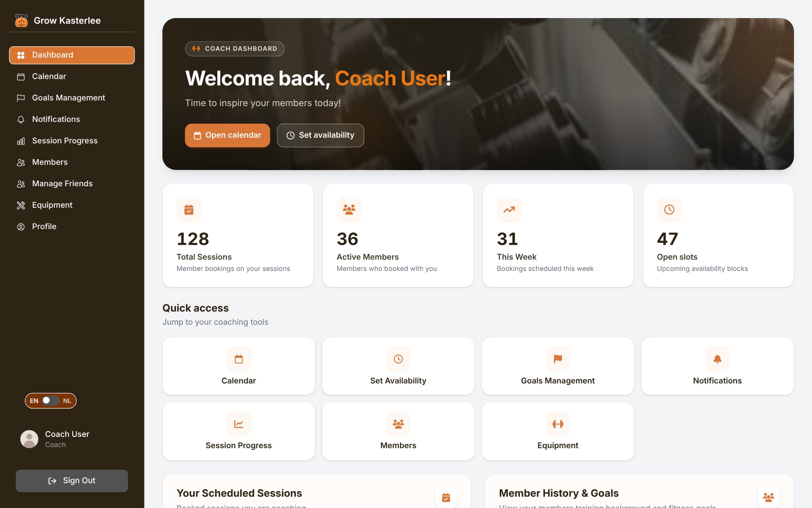Open Equipment in the sidebar menu
The image size is (812, 508).
[72, 205]
